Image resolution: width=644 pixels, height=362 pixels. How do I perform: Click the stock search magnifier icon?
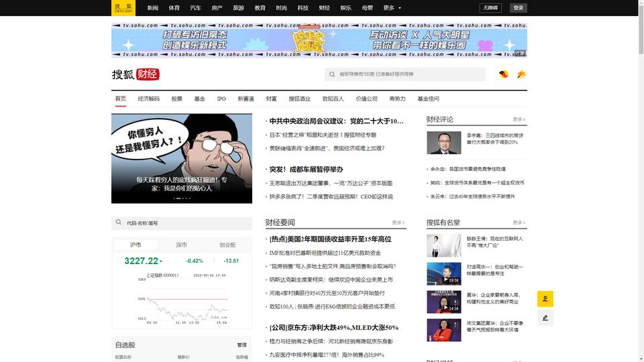point(119,222)
